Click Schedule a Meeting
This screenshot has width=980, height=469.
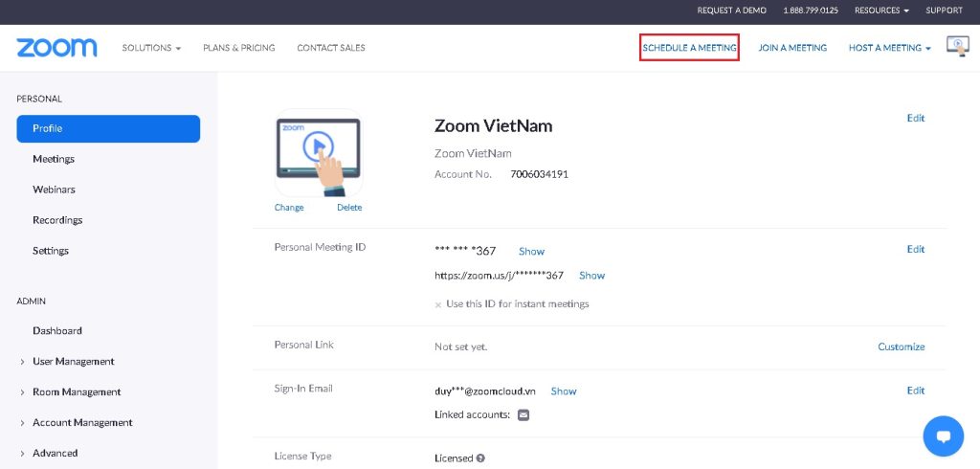[x=689, y=48]
